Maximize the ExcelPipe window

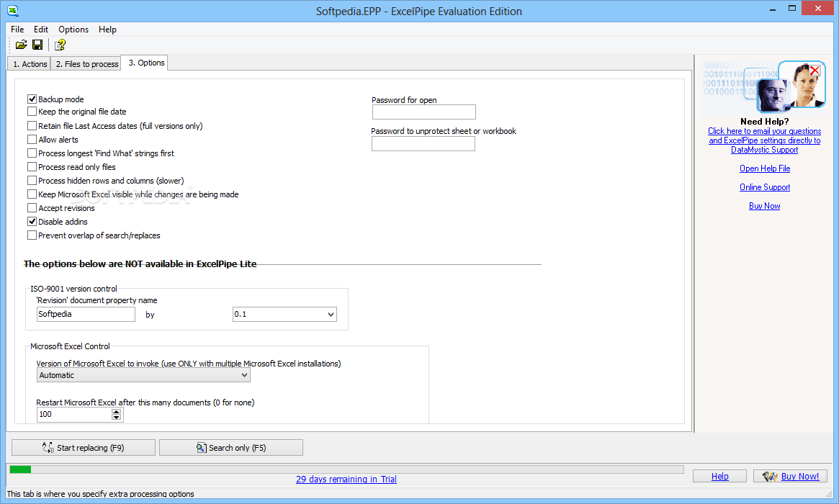coord(792,9)
